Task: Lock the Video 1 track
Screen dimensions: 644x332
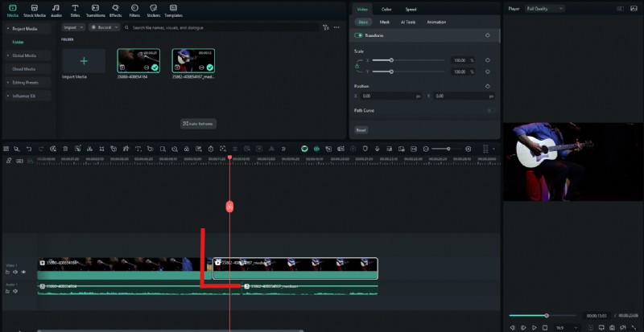Action: pos(7,272)
